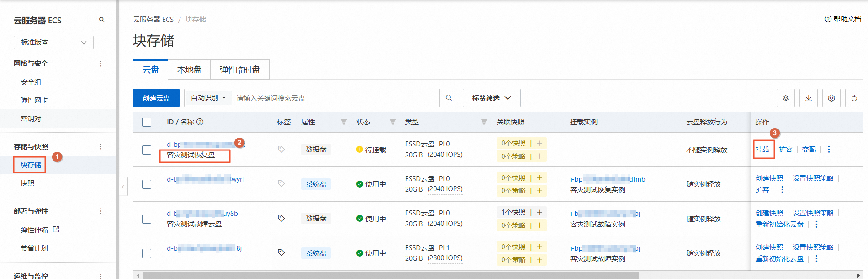868x279 pixels.
Task: Expand the 标签筛选 filter dropdown
Action: pyautogui.click(x=492, y=98)
